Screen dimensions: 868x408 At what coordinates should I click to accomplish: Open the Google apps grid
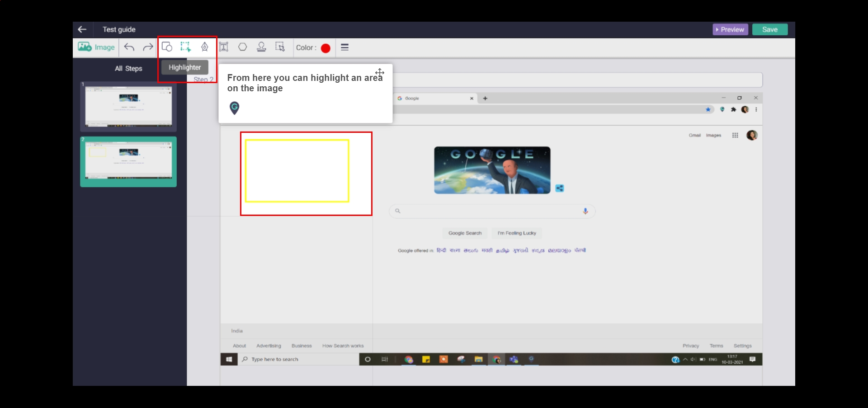(x=735, y=135)
